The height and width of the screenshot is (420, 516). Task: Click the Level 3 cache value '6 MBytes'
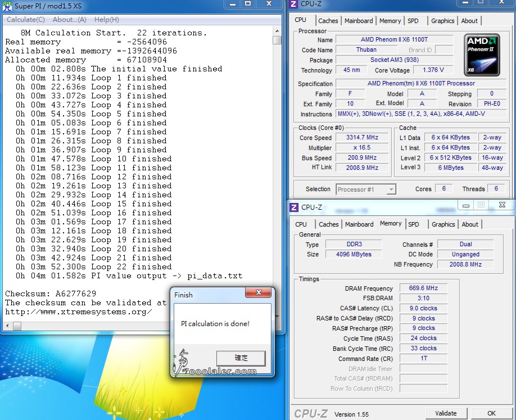pos(450,168)
